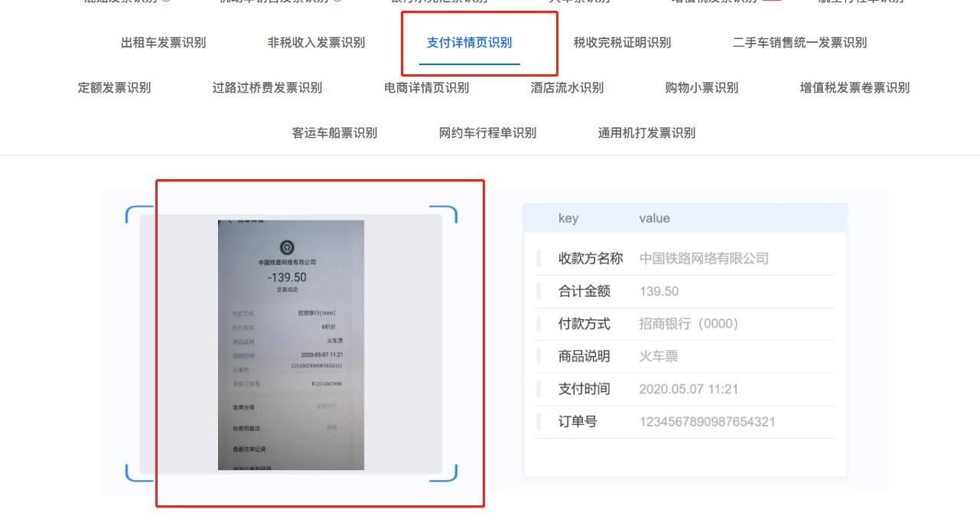Open 税收完税证明识别 tab

point(622,43)
